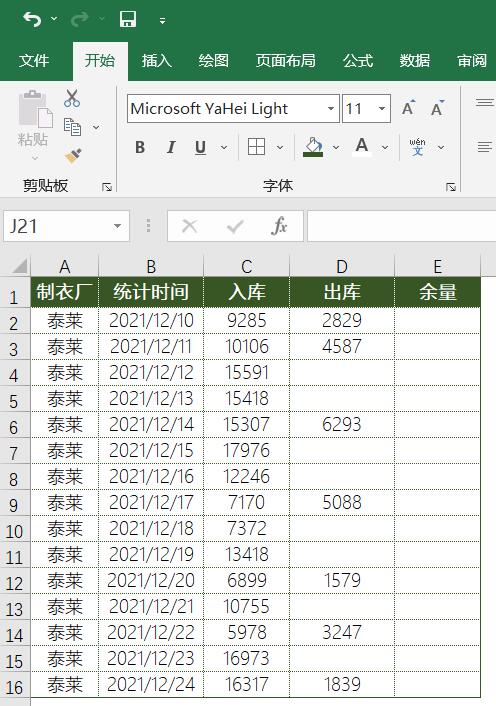Switch to the 插入 ribbon tab

156,60
